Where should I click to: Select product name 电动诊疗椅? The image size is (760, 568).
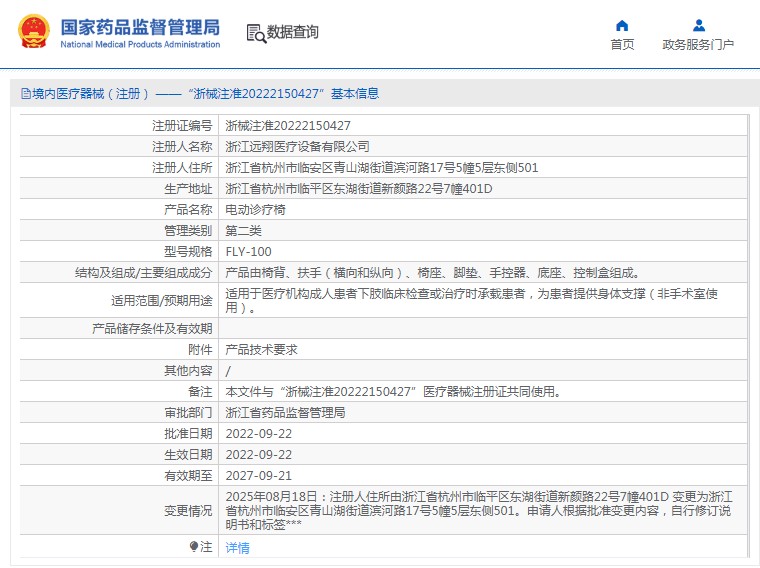255,210
